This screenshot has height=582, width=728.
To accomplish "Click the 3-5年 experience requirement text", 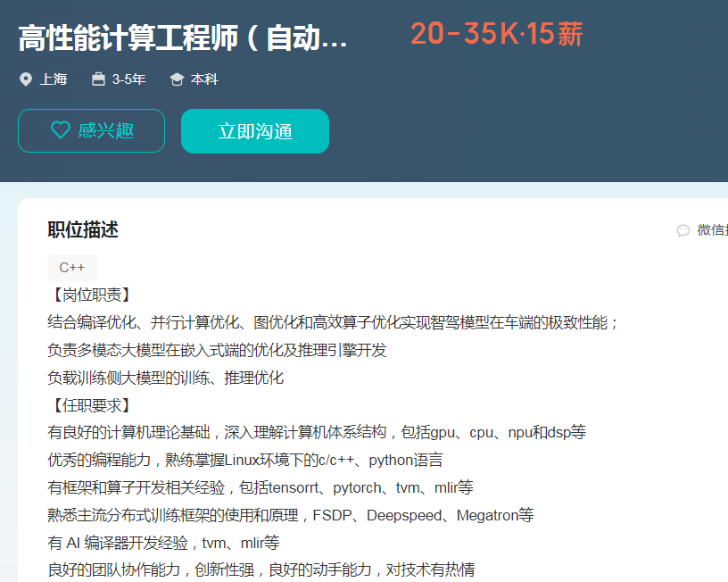I will point(128,79).
